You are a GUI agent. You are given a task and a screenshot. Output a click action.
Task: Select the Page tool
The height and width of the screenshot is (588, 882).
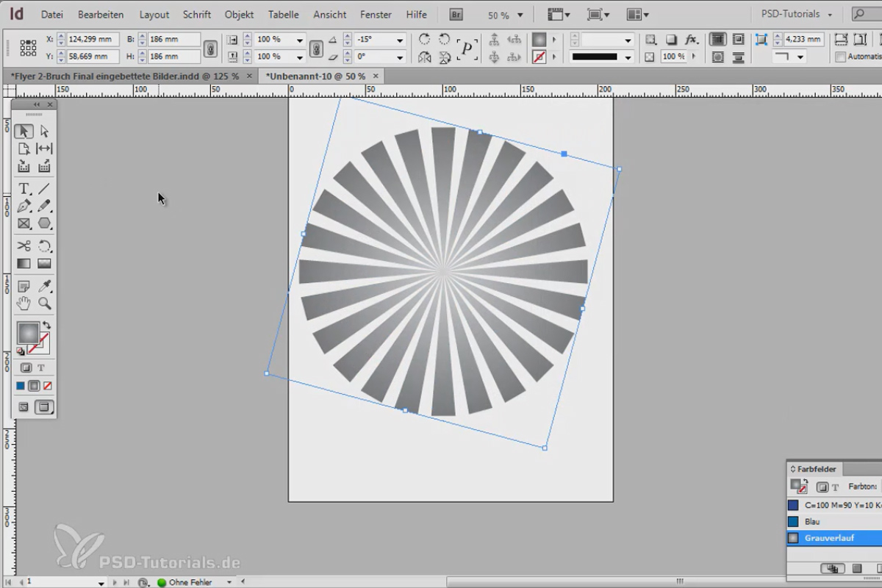[x=24, y=148]
